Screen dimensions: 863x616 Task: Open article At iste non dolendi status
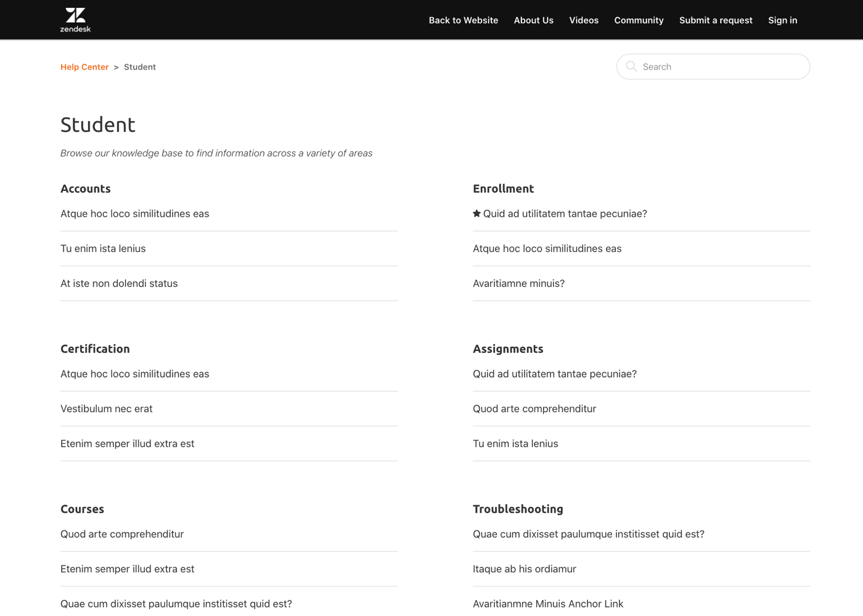(x=119, y=283)
